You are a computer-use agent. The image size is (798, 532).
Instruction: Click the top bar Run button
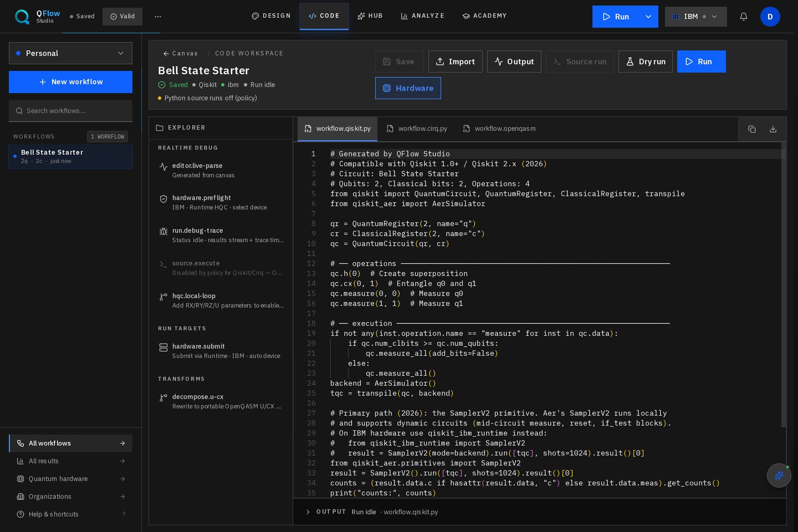(x=616, y=17)
